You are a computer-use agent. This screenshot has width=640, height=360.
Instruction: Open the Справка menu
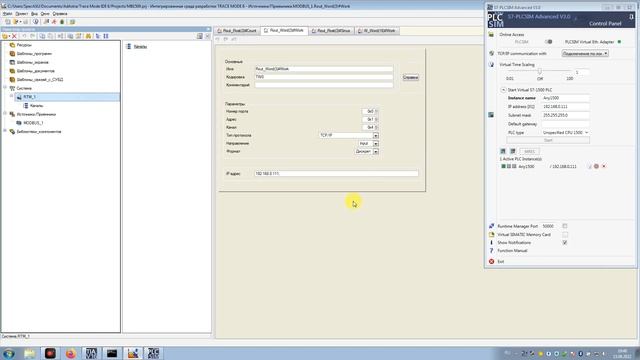pyautogui.click(x=60, y=14)
